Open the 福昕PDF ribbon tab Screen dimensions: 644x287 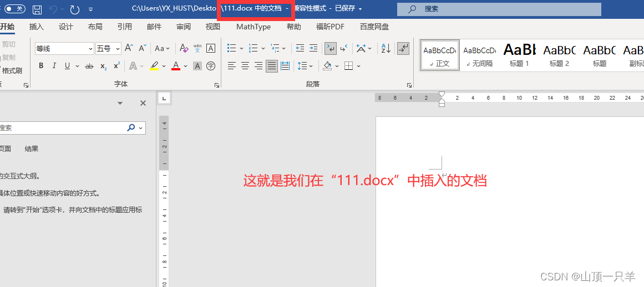[330, 27]
